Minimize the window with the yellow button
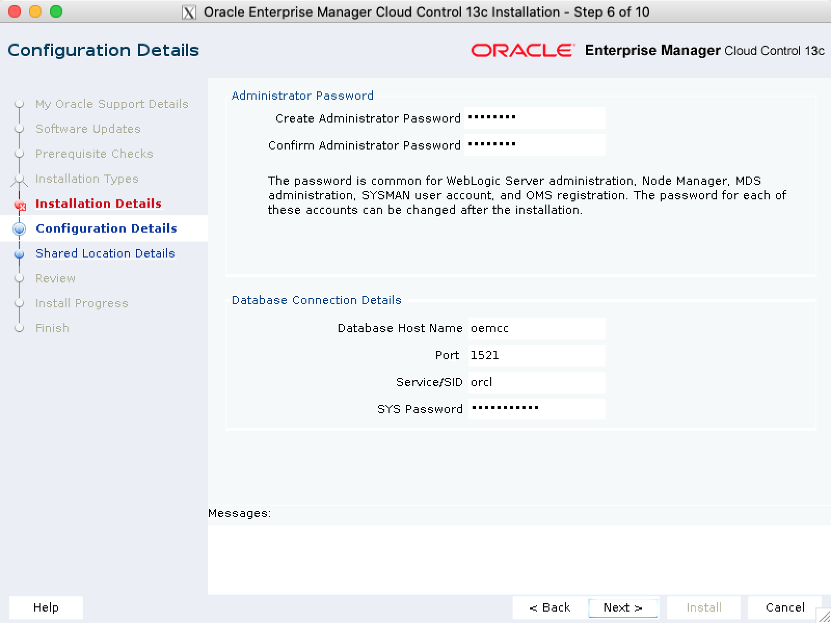This screenshot has width=832, height=624. 35,12
